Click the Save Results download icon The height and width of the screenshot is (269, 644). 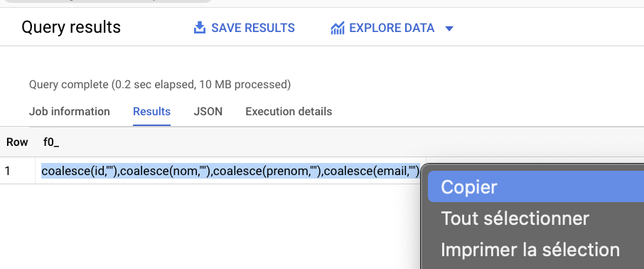[x=200, y=28]
